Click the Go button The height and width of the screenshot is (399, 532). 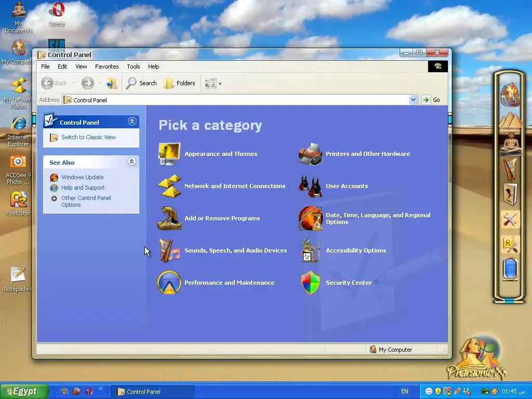tap(431, 100)
